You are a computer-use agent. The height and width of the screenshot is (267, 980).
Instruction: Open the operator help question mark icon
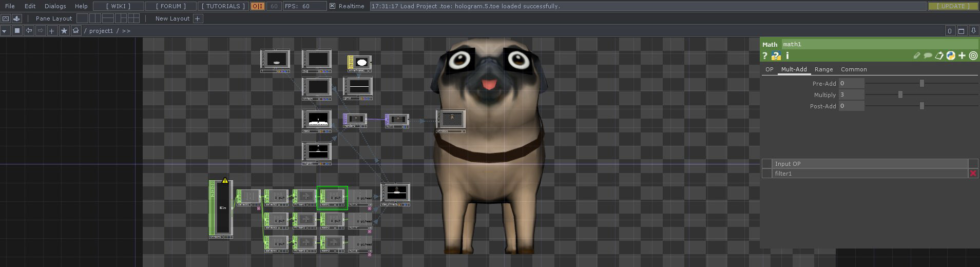pyautogui.click(x=765, y=56)
